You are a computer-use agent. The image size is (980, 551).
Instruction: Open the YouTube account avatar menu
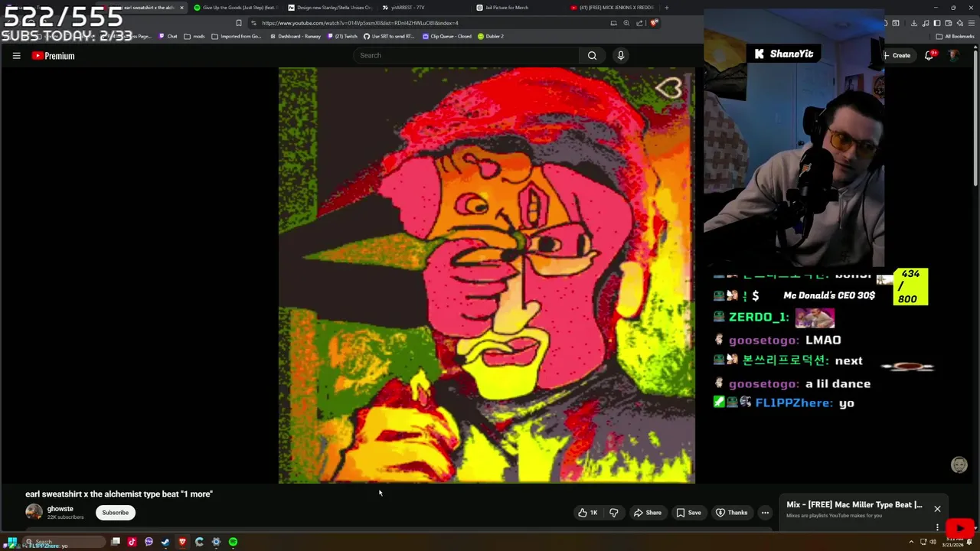point(953,55)
